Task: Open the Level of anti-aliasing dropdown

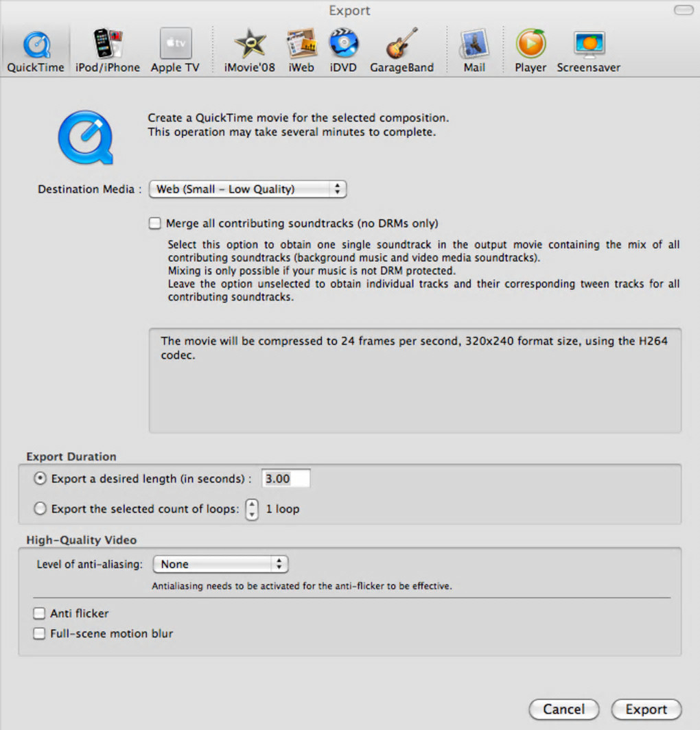Action: [x=221, y=564]
